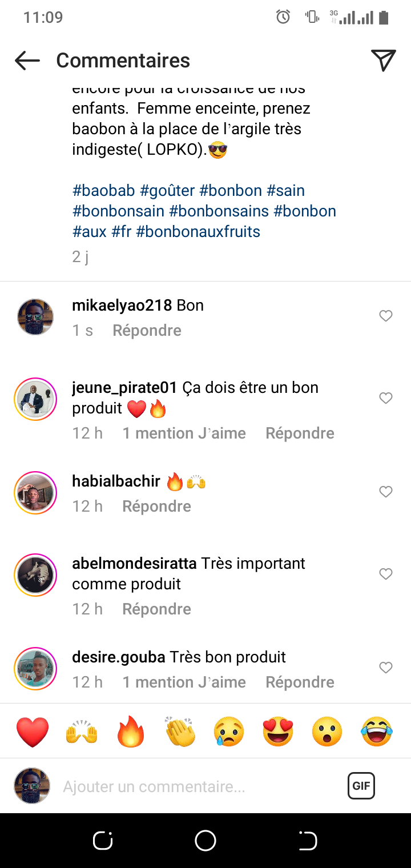411x868 pixels.
Task: Like mikaelyao218's comment with the heart
Action: (x=386, y=316)
